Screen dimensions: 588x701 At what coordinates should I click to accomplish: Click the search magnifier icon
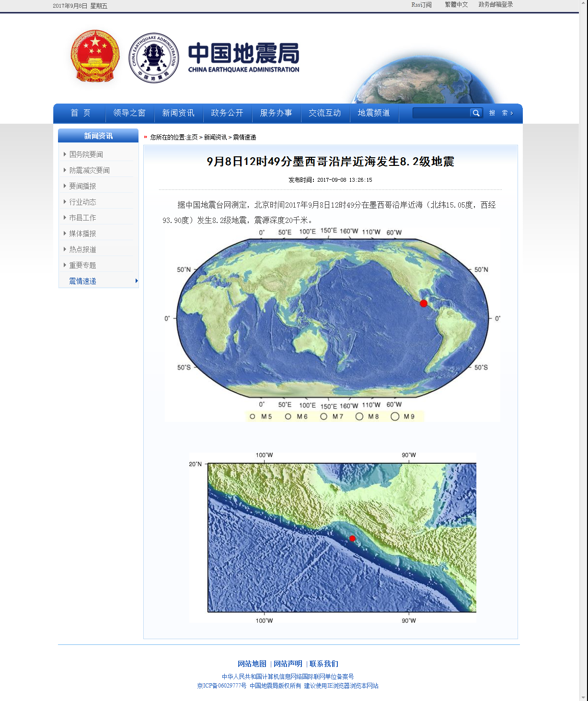[475, 113]
